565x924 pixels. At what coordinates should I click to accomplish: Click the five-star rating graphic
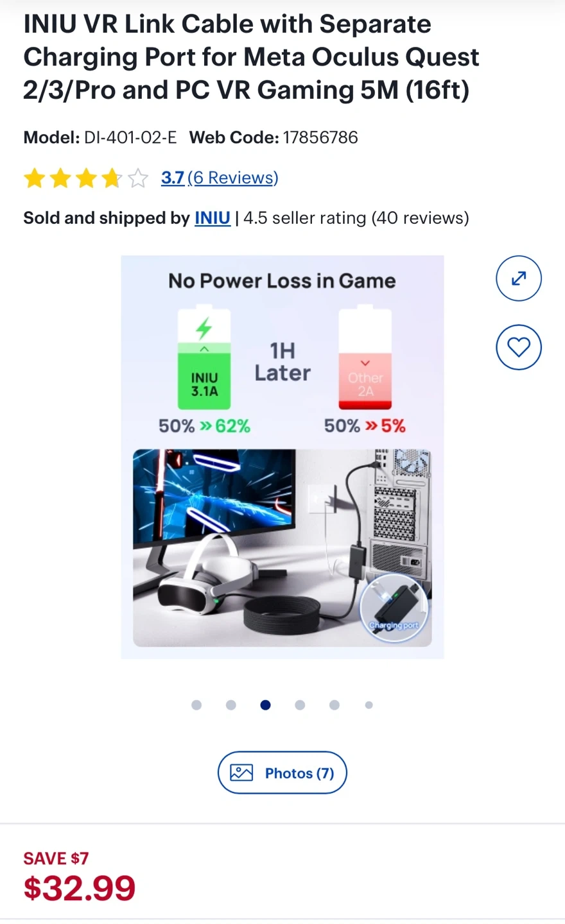(85, 178)
